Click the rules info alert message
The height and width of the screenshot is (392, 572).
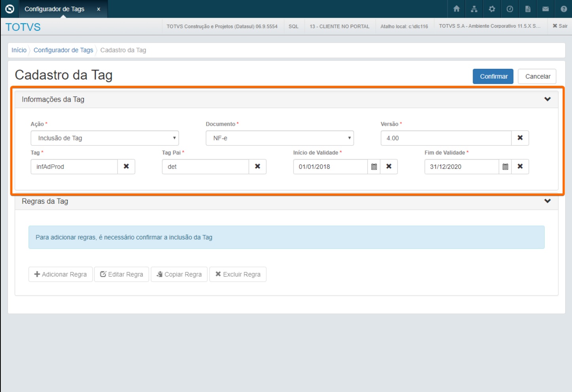tap(286, 237)
